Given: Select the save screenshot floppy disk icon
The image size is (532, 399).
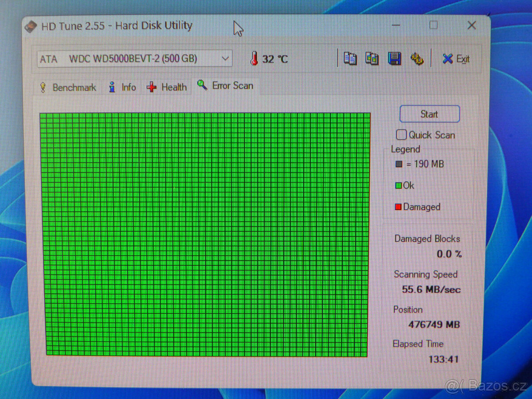Looking at the screenshot, I should pyautogui.click(x=395, y=58).
